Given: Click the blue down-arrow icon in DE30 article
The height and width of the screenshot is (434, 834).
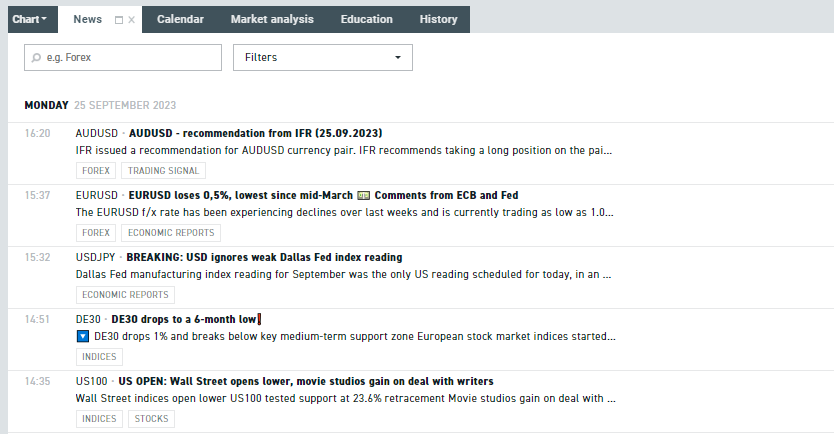Looking at the screenshot, I should (x=83, y=337).
